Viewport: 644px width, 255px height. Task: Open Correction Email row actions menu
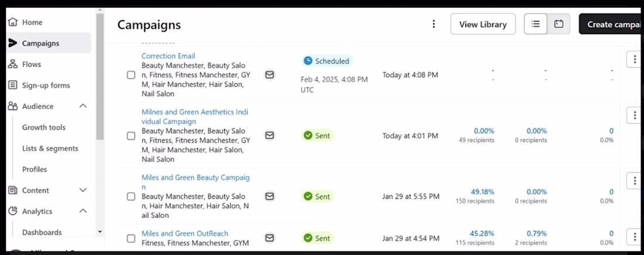tap(635, 60)
